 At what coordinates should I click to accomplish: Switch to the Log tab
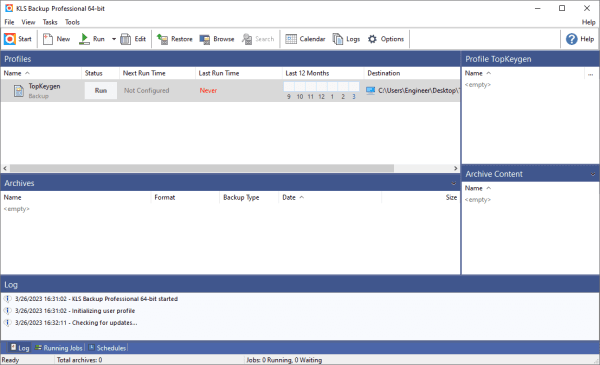(x=20, y=348)
